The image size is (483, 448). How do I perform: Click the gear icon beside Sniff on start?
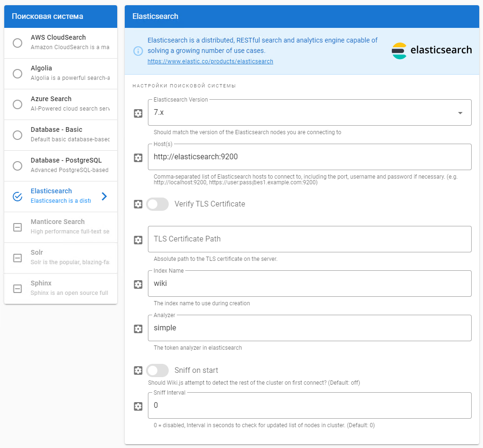tap(138, 370)
